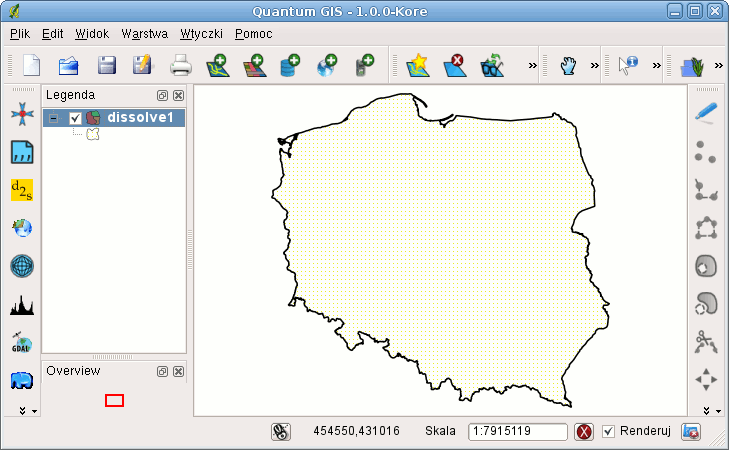Expand the left plugin toolbar overflow arrow
729x450 pixels.
pos(22,410)
